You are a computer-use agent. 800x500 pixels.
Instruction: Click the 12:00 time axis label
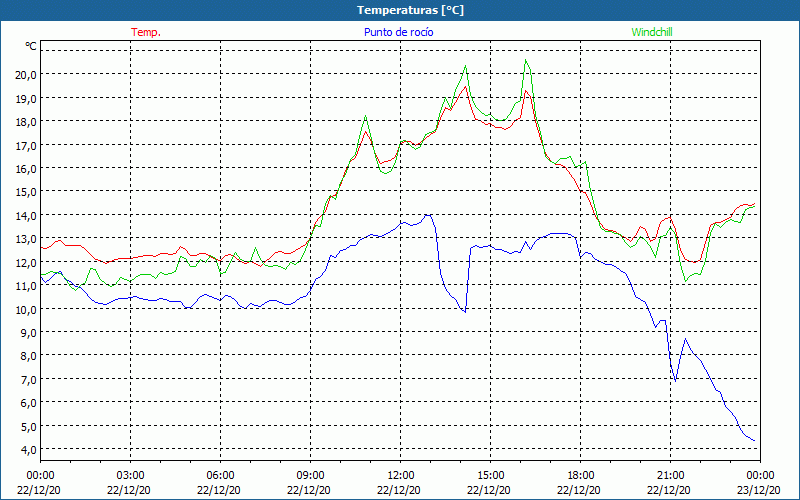(401, 476)
